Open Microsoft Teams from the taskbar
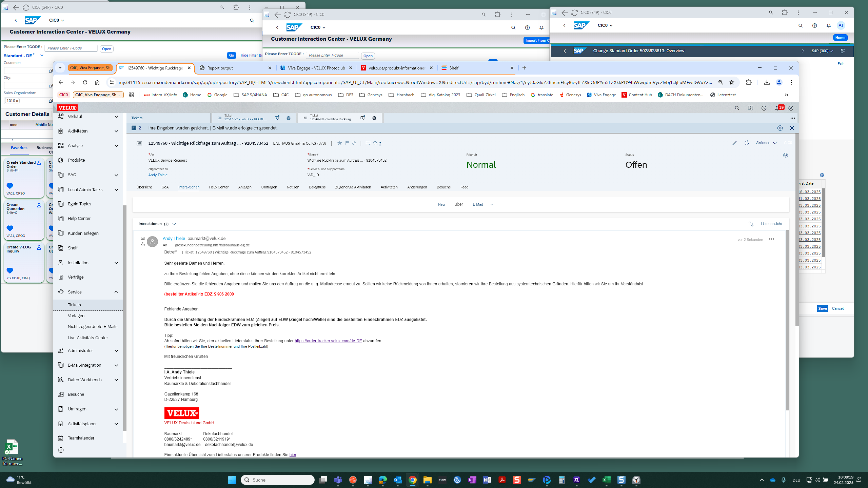This screenshot has height=488, width=868. [x=338, y=480]
